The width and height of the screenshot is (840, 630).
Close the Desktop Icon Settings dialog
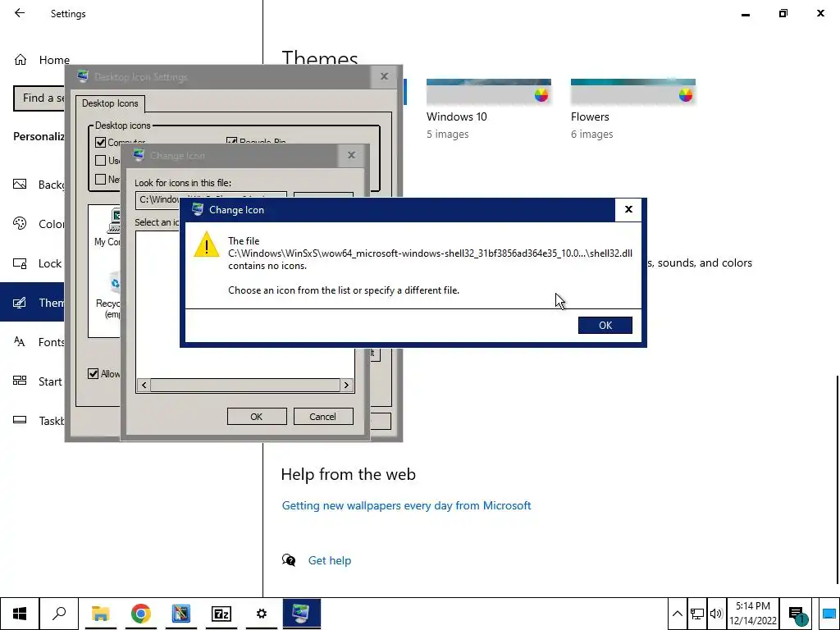pyautogui.click(x=384, y=76)
